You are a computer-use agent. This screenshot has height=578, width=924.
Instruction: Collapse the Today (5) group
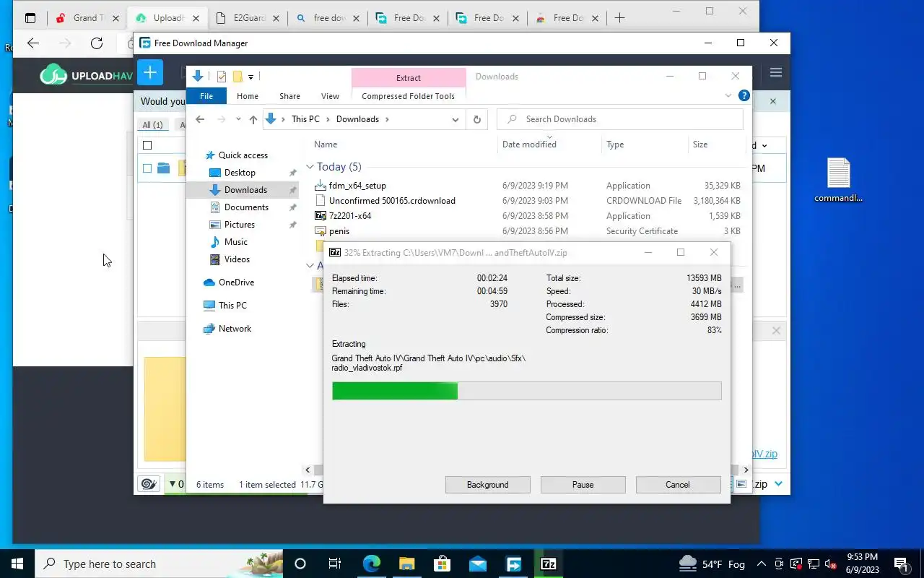[x=310, y=167]
